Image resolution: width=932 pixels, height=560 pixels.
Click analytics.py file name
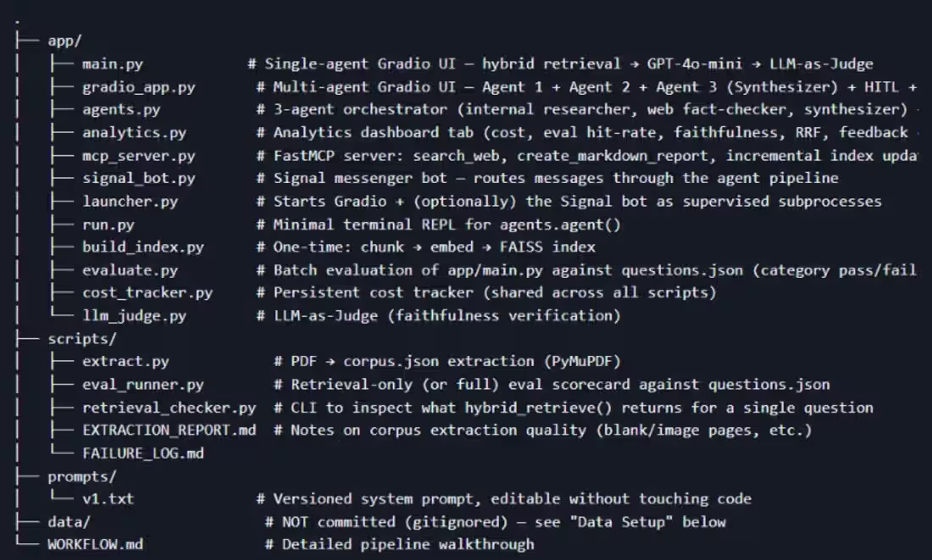(135, 132)
